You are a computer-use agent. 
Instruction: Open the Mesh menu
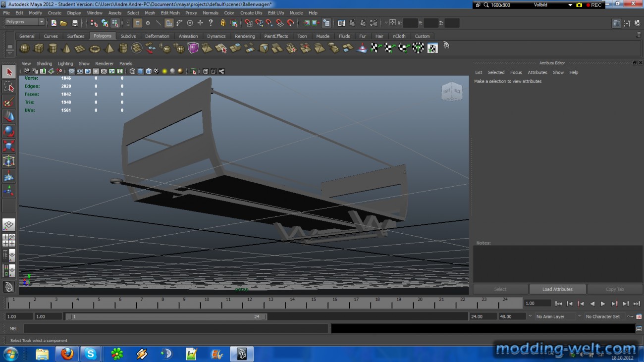click(x=150, y=13)
